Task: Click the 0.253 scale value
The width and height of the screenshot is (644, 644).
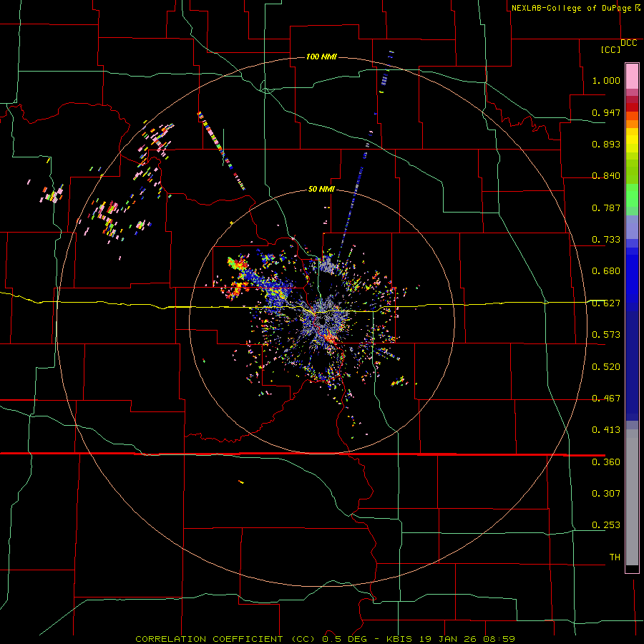Action: click(x=606, y=525)
